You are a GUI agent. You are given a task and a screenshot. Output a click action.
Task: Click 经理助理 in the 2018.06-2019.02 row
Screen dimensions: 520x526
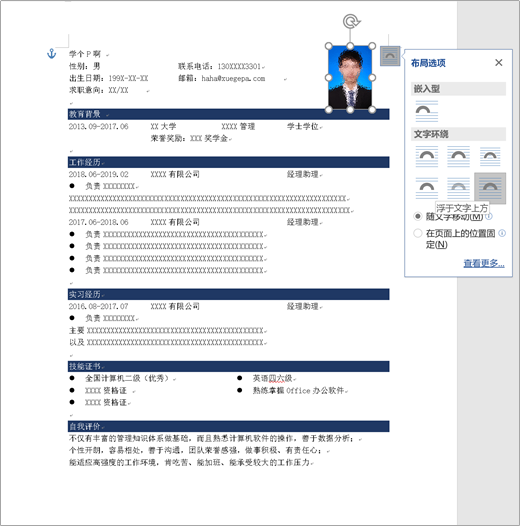click(303, 174)
